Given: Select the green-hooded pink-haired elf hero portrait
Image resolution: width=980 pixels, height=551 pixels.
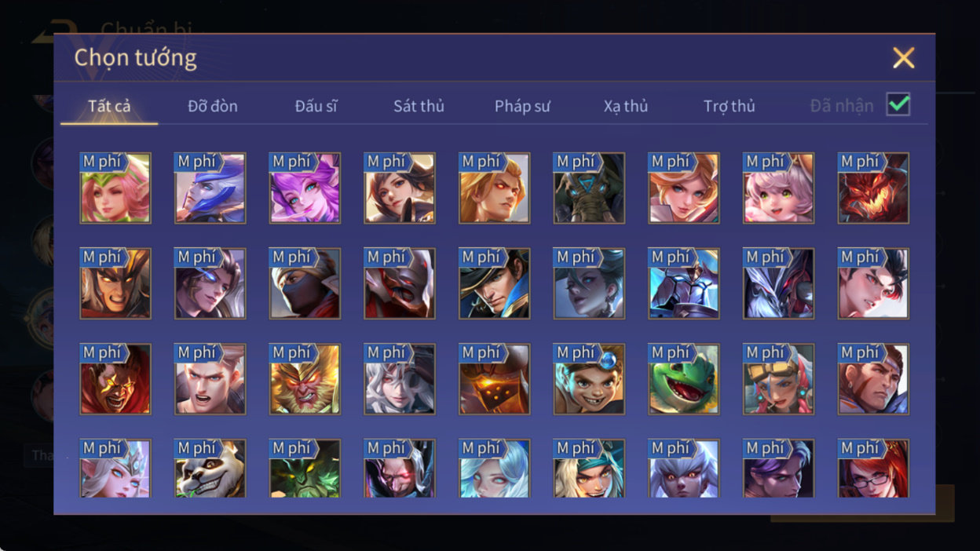Looking at the screenshot, I should point(115,188).
